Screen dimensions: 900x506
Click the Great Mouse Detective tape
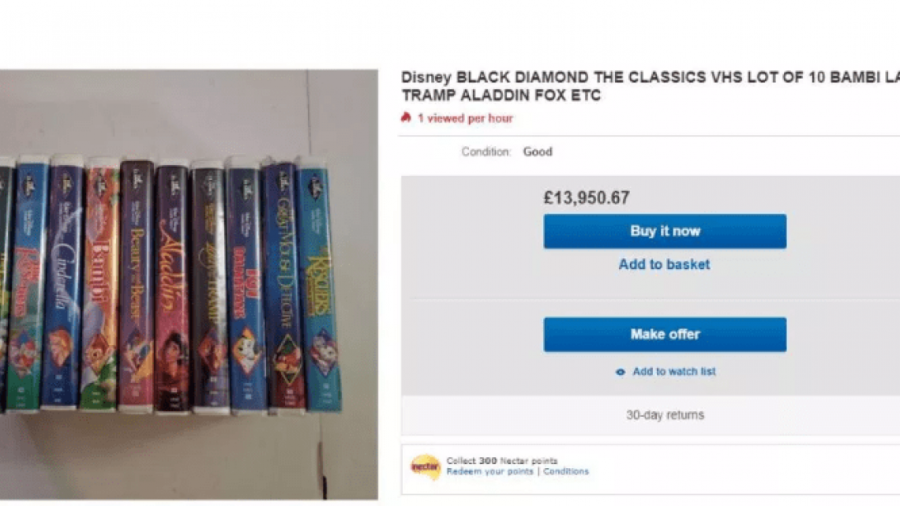(x=282, y=285)
